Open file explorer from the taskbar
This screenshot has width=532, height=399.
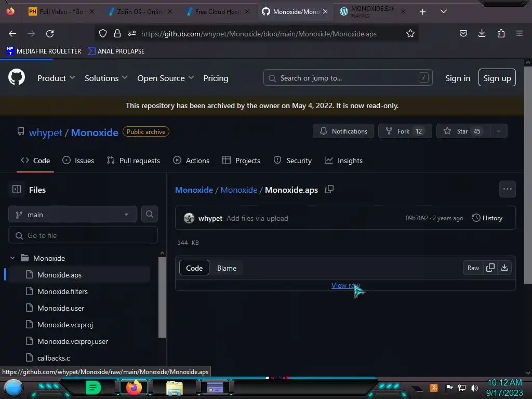pyautogui.click(x=175, y=388)
